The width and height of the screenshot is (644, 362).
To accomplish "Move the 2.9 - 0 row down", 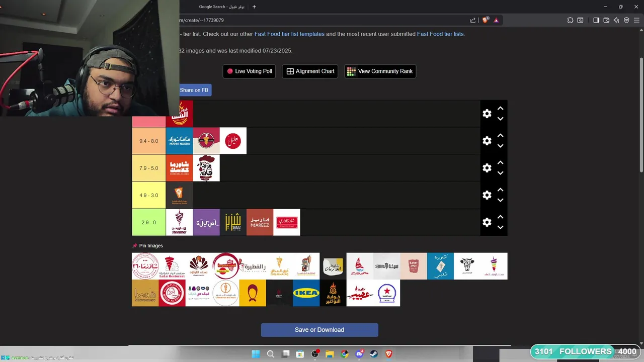I will coord(500,227).
